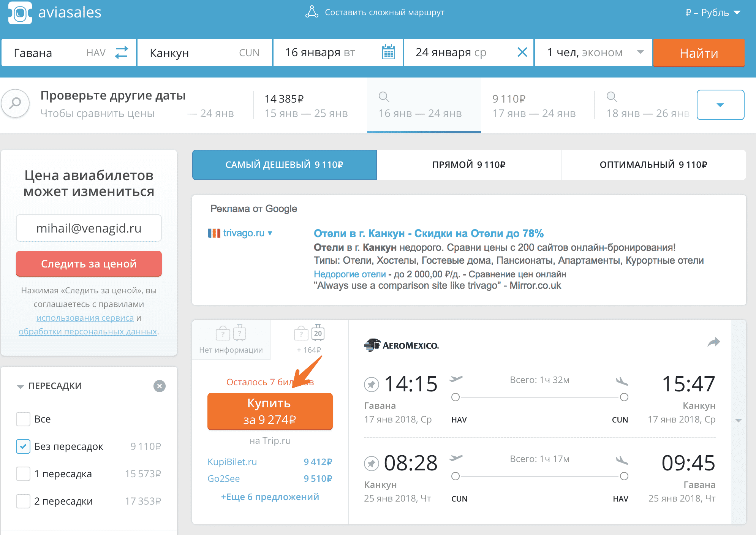
Task: Click the AeroMexico airline logo
Action: point(401,345)
